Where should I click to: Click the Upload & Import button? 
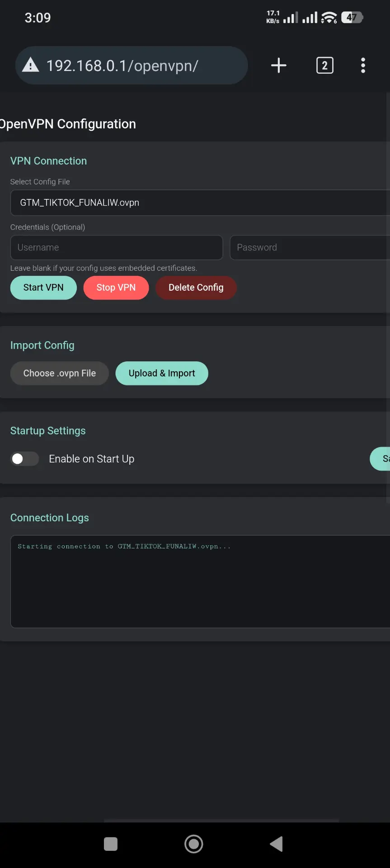162,373
